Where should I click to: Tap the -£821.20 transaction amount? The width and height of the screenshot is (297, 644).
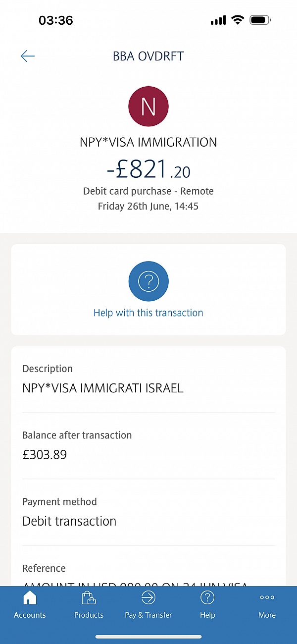click(148, 170)
